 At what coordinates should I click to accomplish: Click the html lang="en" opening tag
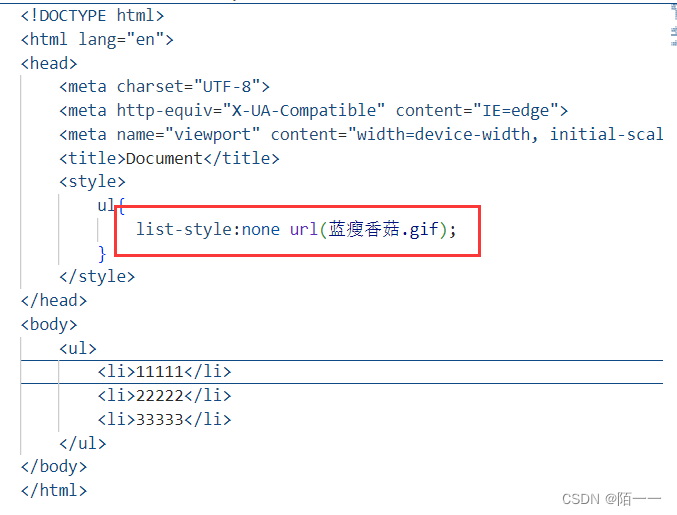[x=97, y=40]
